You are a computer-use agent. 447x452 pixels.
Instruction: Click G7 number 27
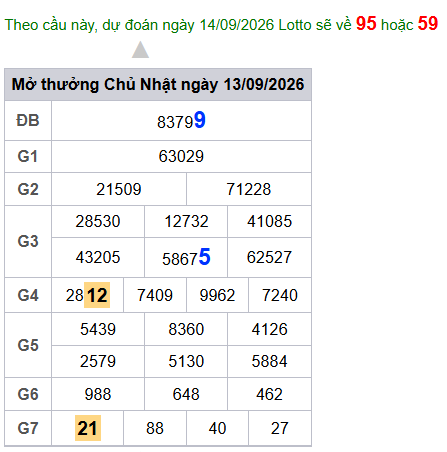(280, 428)
